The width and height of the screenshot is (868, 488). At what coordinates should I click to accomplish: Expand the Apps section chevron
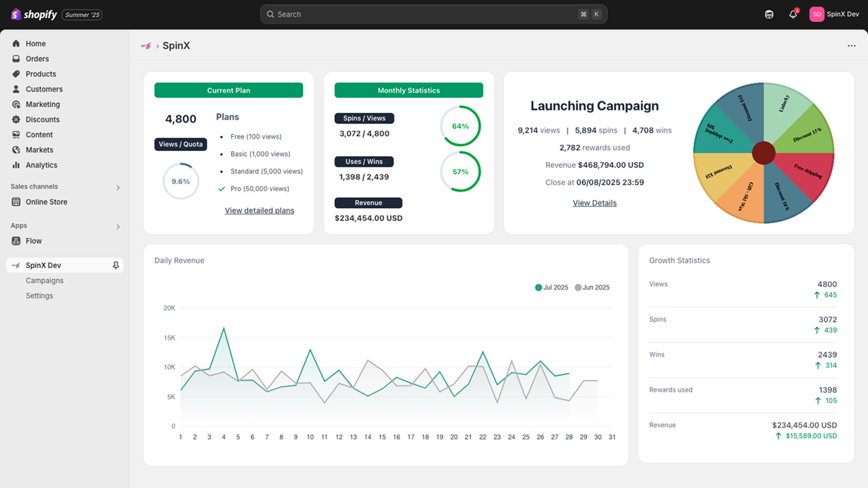pos(118,227)
